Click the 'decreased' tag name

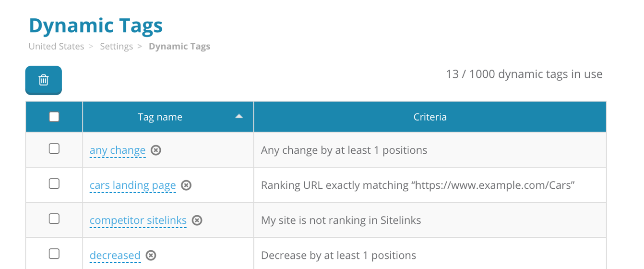115,256
